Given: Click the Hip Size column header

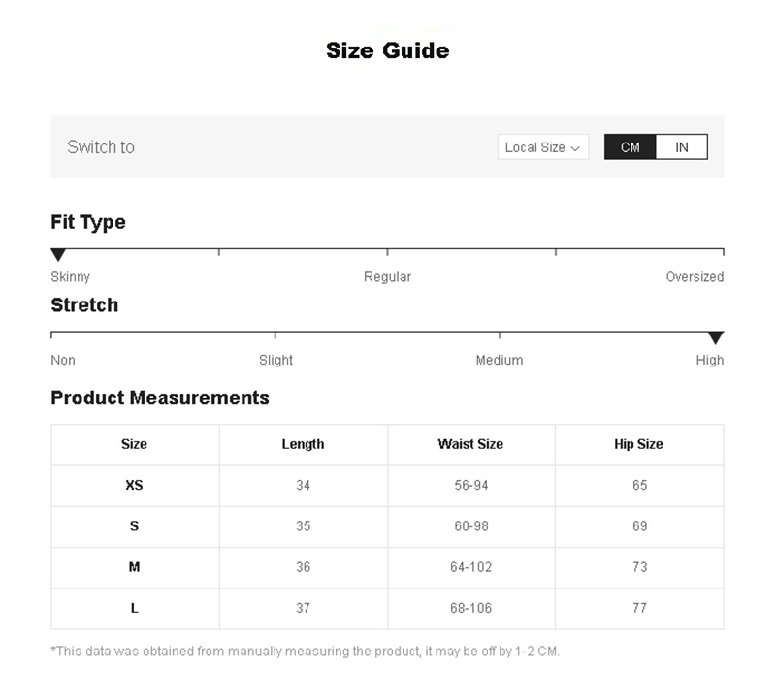Looking at the screenshot, I should coord(638,444).
